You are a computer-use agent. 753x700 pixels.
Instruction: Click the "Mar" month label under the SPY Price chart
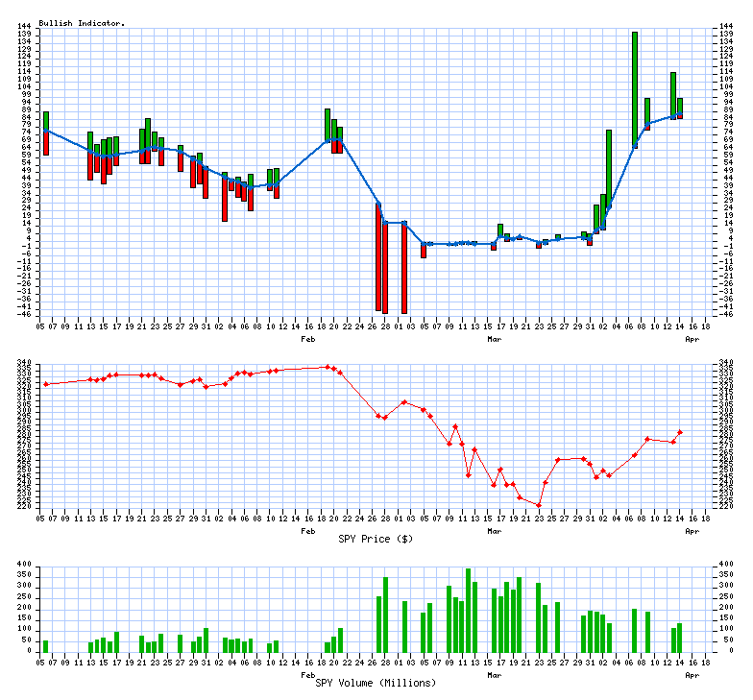click(x=495, y=530)
